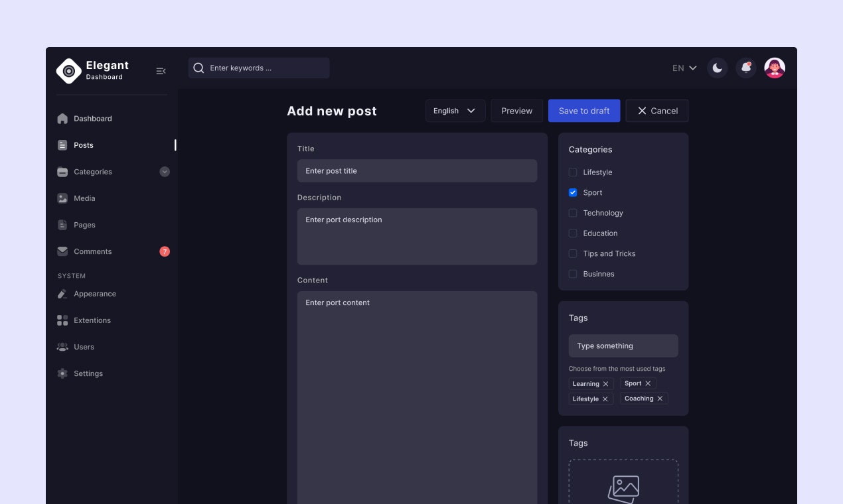The image size is (843, 504).
Task: Open the EN language selector in the header
Action: coord(684,68)
